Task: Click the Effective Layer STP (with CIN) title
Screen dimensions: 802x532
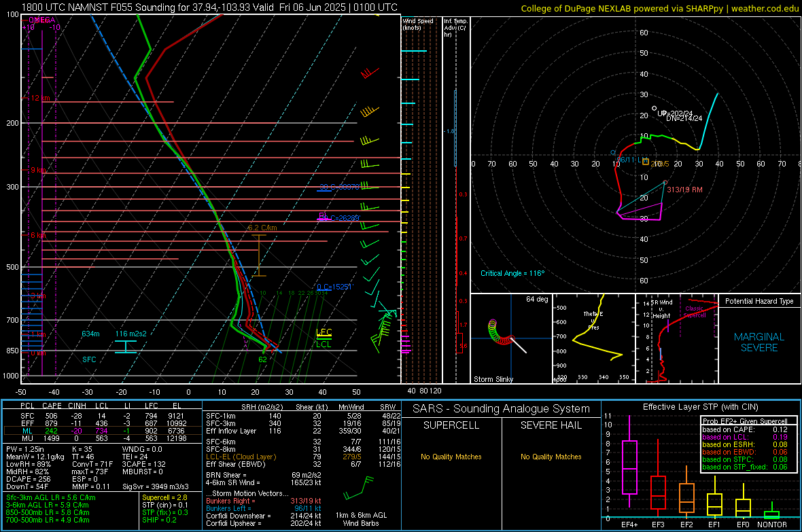Action: coord(700,407)
